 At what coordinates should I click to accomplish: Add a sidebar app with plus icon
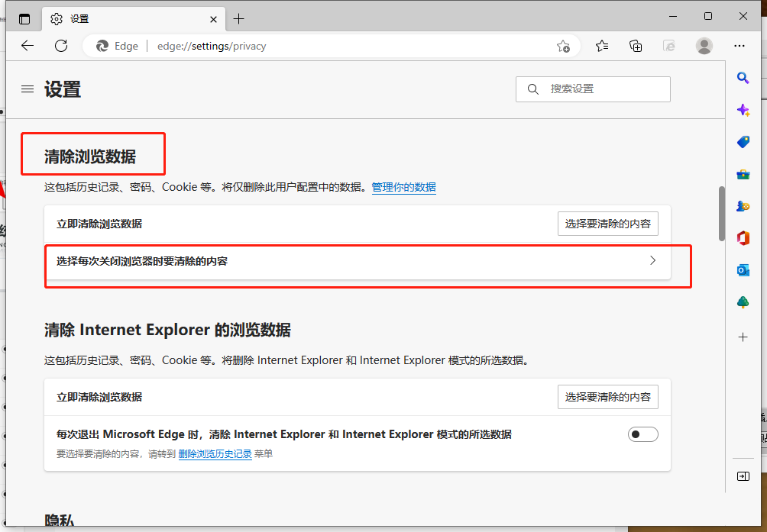[743, 337]
